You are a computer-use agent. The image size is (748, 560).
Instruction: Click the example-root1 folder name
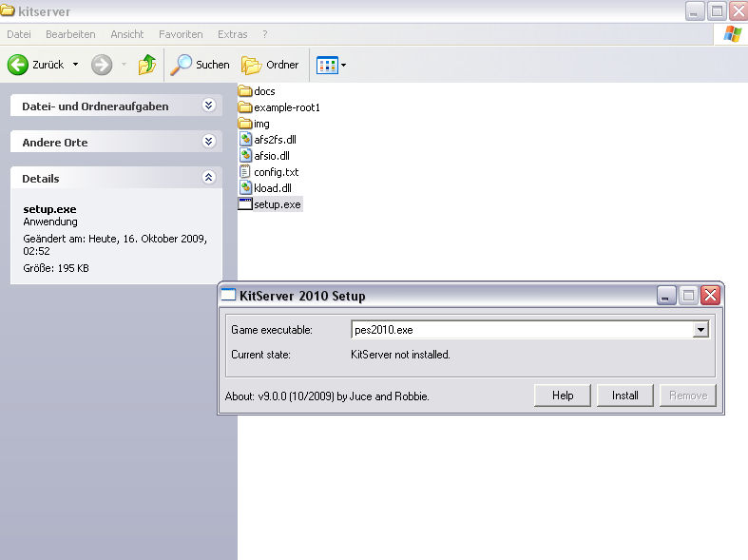coord(287,107)
